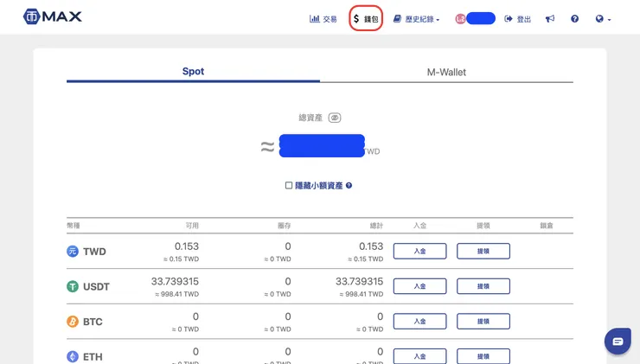The height and width of the screenshot is (364, 640).
Task: Expand the globe language dropdown
Action: (x=603, y=19)
